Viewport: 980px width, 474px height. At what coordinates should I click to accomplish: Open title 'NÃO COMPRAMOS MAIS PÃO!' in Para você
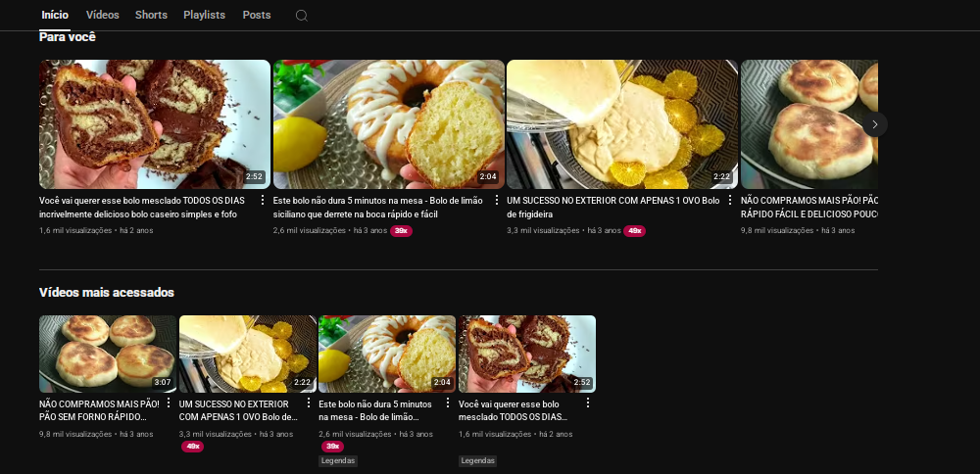(809, 208)
